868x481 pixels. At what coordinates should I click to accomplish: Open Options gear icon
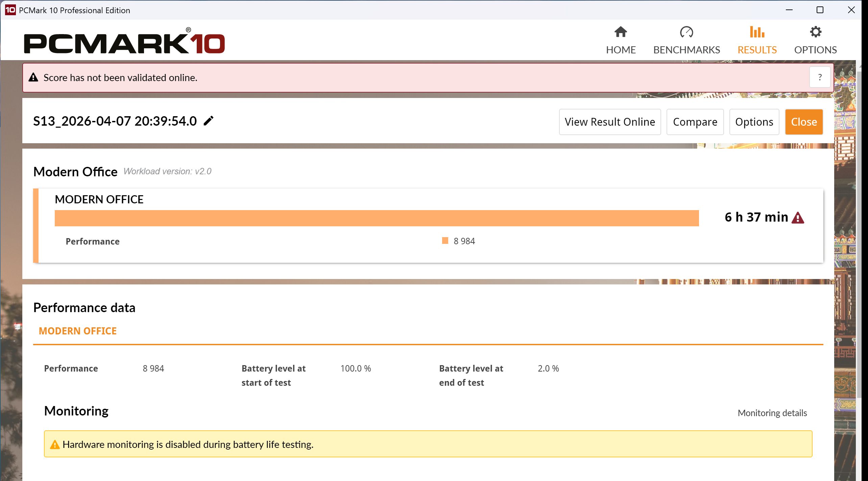[x=815, y=32]
